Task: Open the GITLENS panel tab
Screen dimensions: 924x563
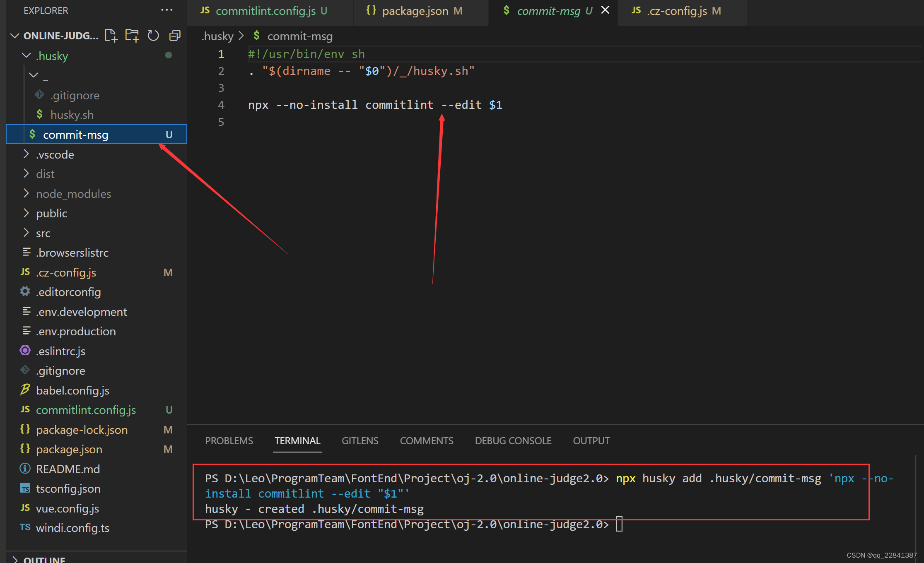Action: click(x=359, y=440)
